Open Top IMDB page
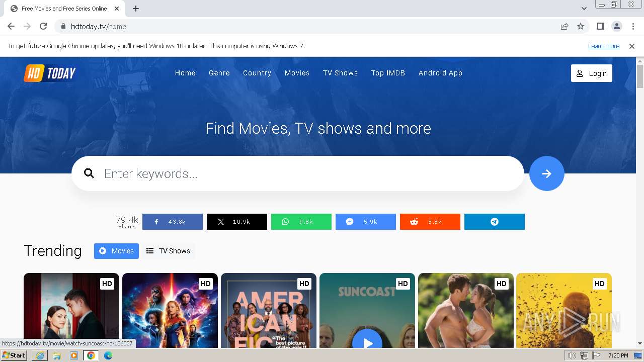 coord(388,73)
